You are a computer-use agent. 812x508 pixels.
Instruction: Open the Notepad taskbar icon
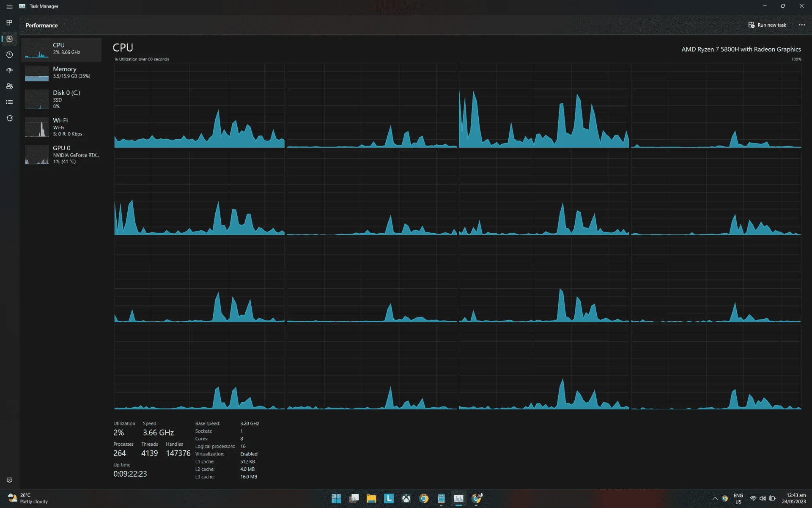(441, 499)
